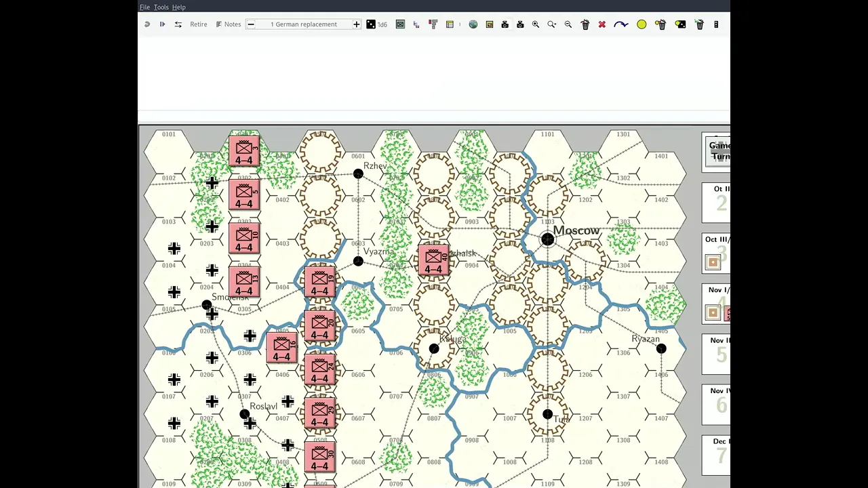This screenshot has width=868, height=488.
Task: Select the 4-4 counter above hex 0403 label
Action: 244,239
